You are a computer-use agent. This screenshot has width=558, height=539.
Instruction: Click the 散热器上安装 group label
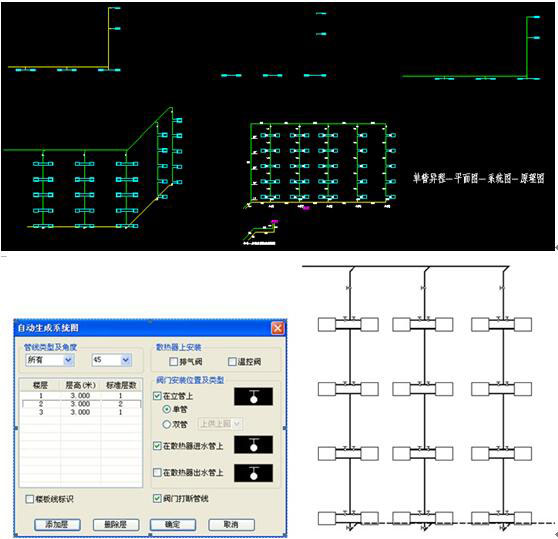click(179, 347)
